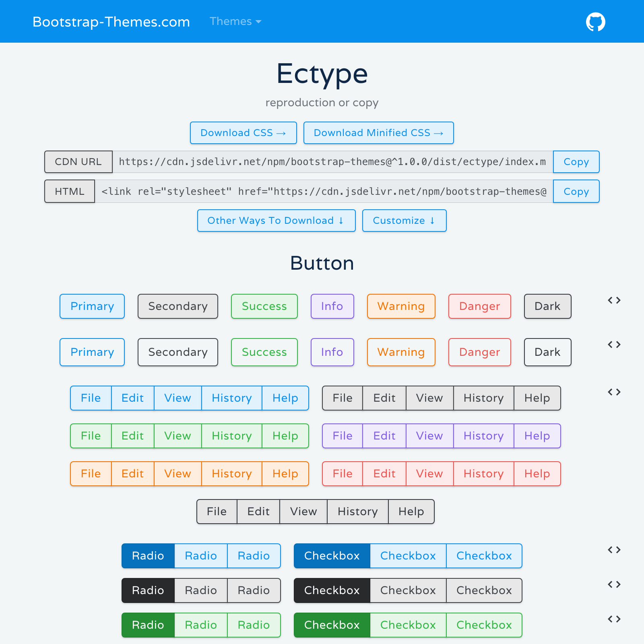This screenshot has width=644, height=644.
Task: Copy the CDN URL
Action: tap(576, 162)
